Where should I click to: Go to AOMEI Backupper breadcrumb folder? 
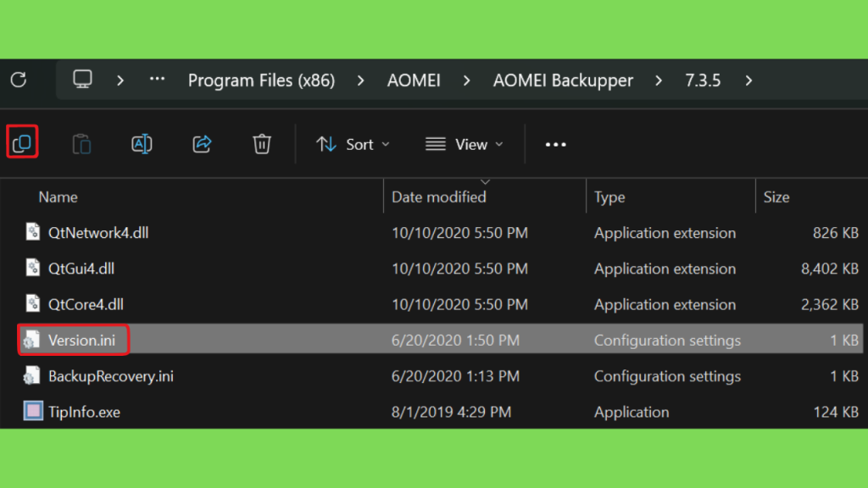(563, 80)
